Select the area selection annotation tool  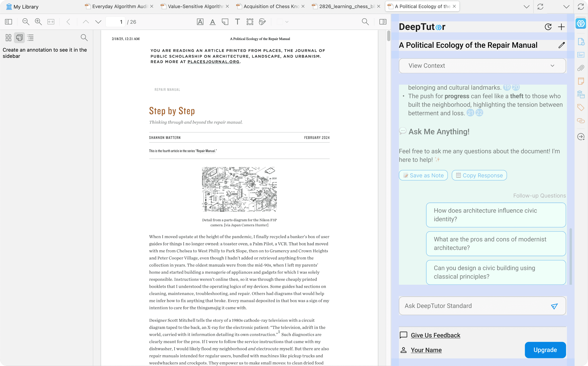[x=250, y=22]
